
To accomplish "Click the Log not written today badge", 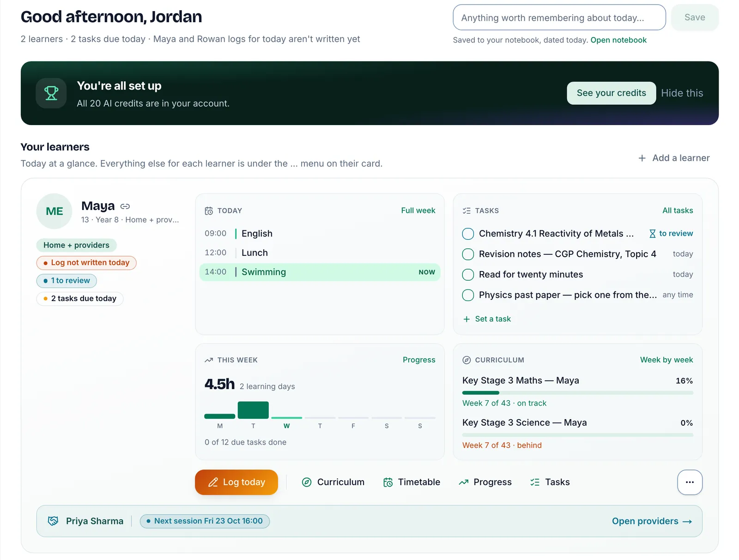I will 86,263.
